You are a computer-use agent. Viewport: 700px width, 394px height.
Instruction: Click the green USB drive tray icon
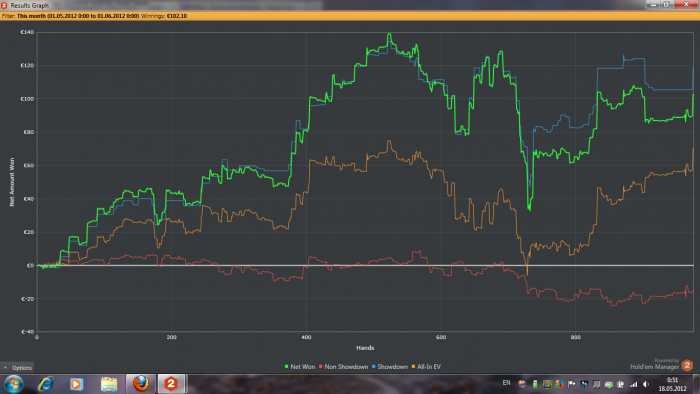[535, 384]
